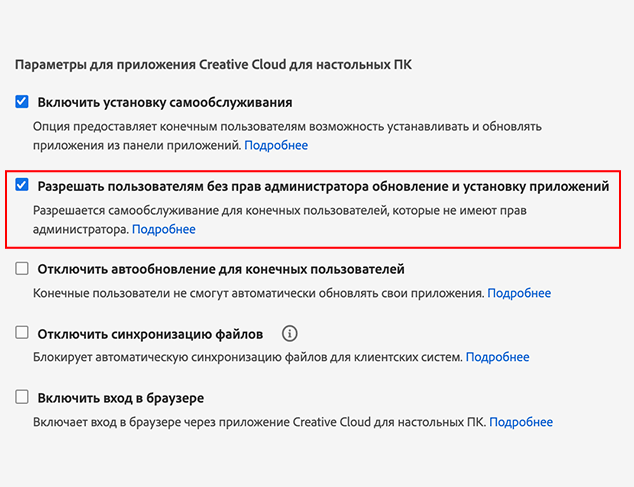Uncheck the "Включить установку самообслуживания" checkbox
The height and width of the screenshot is (487, 634).
point(22,102)
